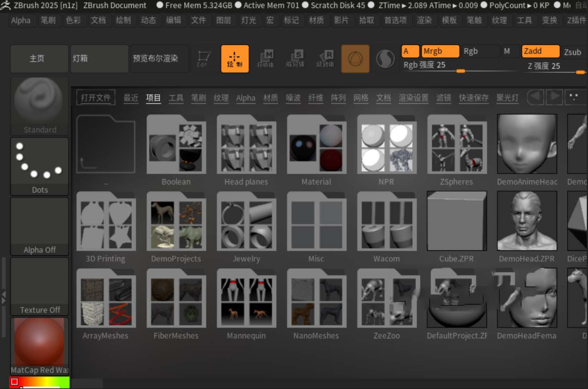Switch to the 项目 tab
The height and width of the screenshot is (389, 588).
[153, 98]
